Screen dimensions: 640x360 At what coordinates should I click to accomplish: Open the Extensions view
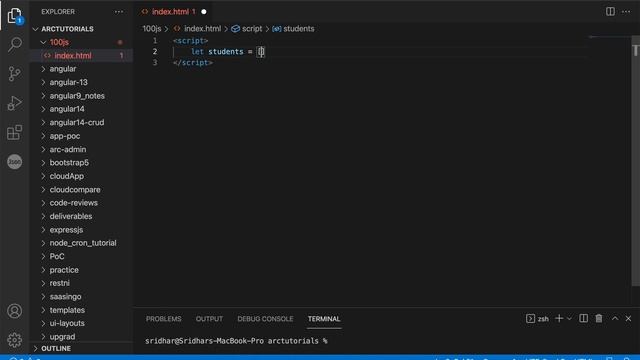[x=15, y=132]
